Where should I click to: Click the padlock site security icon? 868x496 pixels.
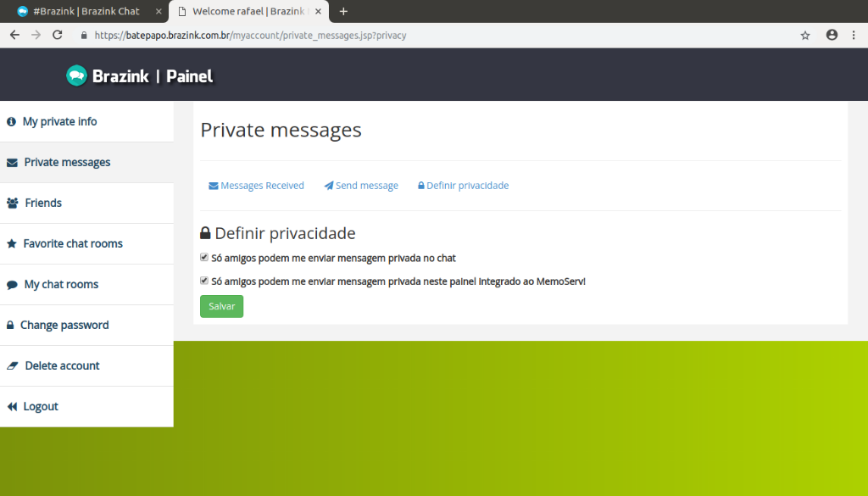(83, 36)
